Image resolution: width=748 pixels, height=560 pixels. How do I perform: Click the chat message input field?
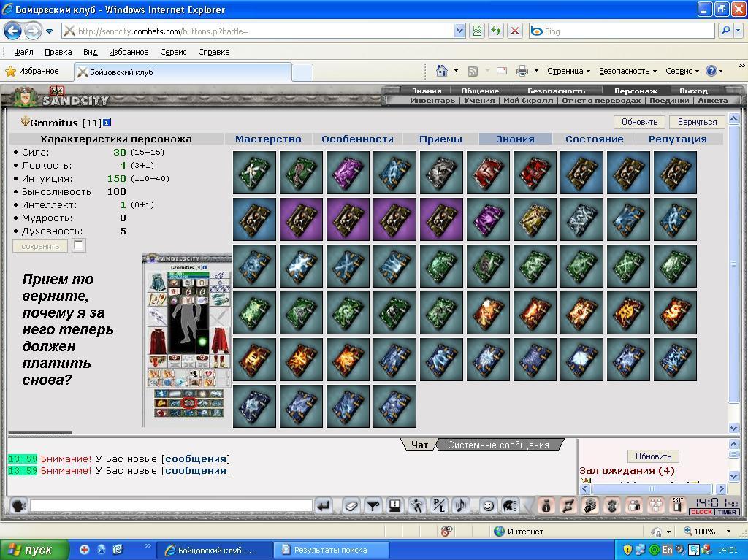click(171, 505)
